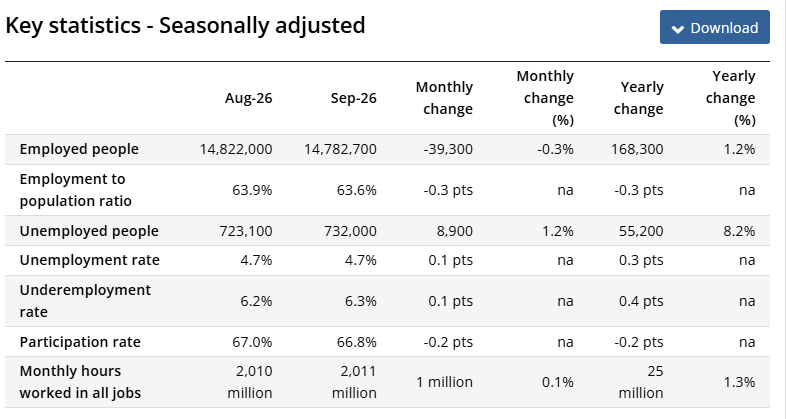This screenshot has width=786, height=419.
Task: Click the Employment to population ratio label
Action: click(x=76, y=190)
